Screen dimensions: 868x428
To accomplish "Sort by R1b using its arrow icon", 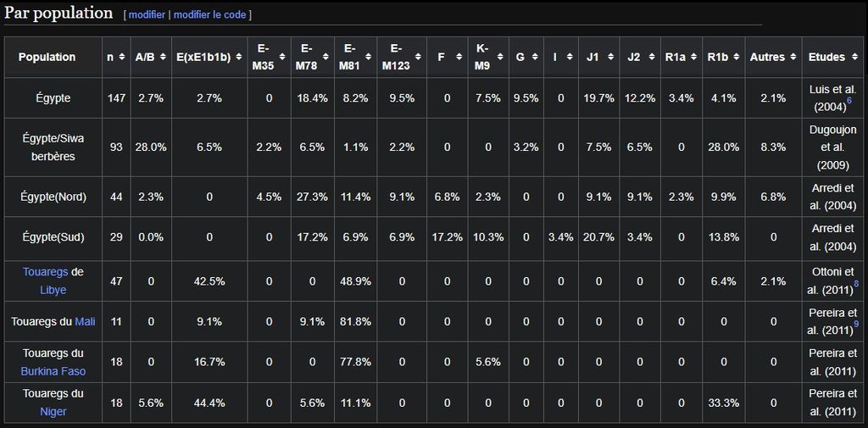I will pyautogui.click(x=734, y=58).
